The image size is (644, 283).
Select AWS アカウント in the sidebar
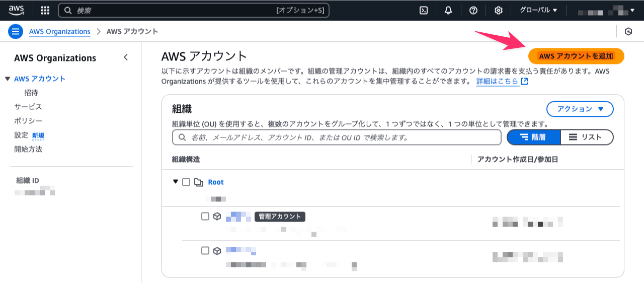(40, 79)
